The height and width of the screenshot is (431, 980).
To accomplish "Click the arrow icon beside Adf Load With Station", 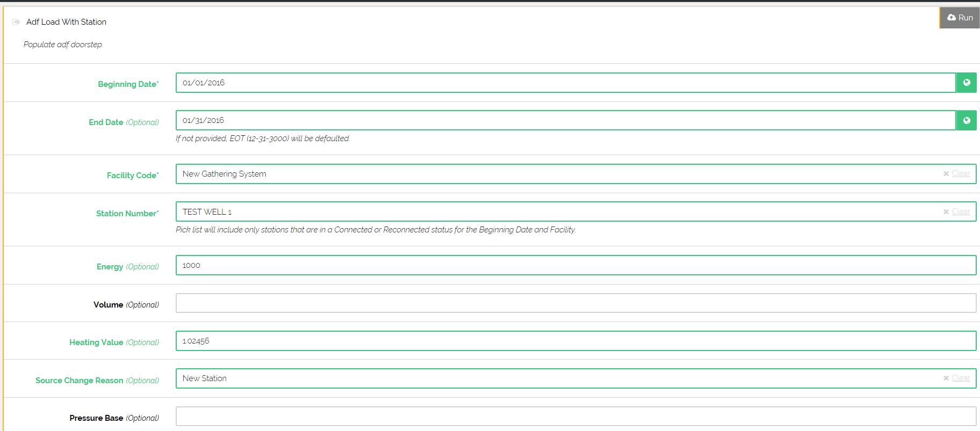I will 16,22.
